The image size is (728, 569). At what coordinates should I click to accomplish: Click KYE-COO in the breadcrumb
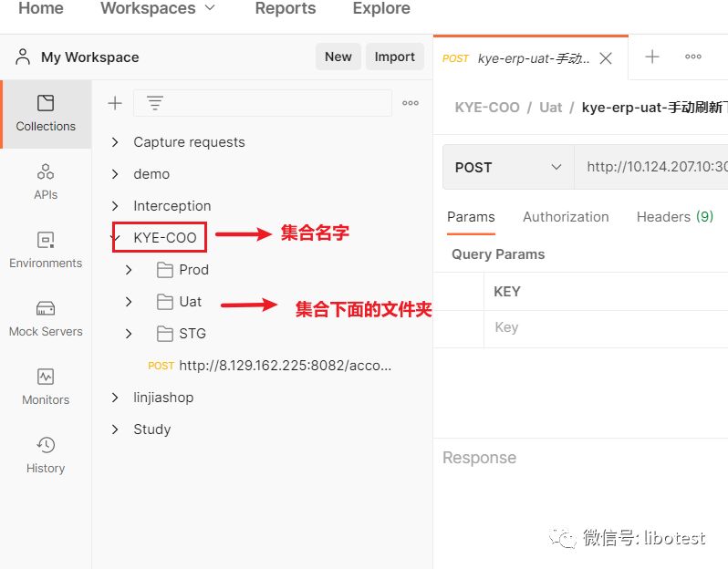487,108
